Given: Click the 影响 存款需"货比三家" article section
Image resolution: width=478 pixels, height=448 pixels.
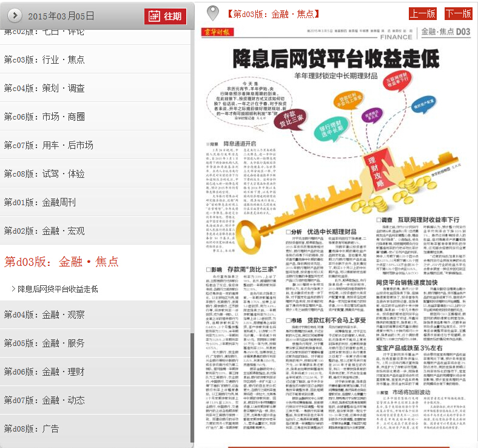Looking at the screenshot, I should click(241, 348).
